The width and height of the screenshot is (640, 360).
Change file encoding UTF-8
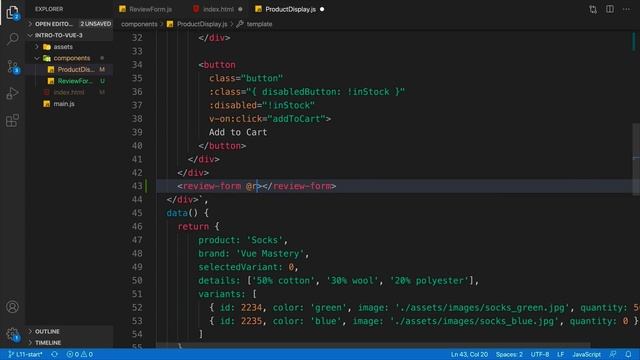point(540,354)
